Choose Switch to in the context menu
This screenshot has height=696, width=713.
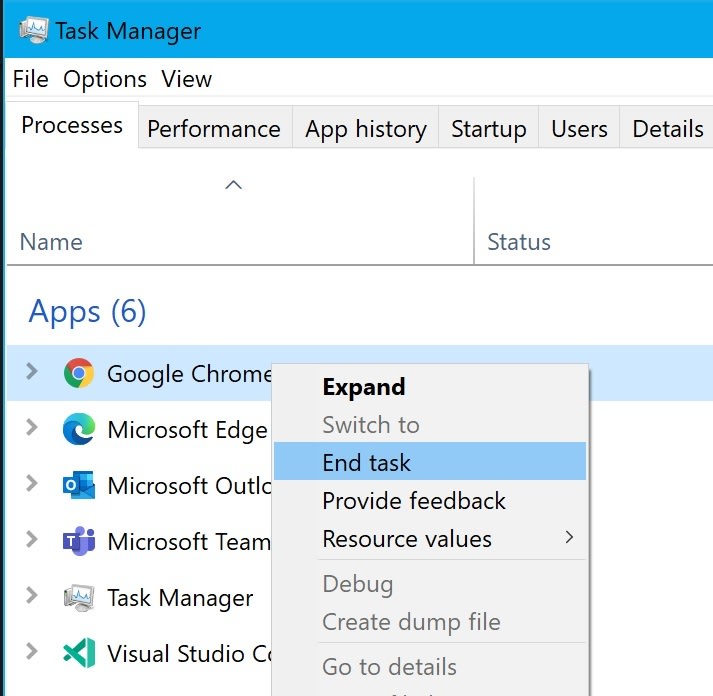click(x=430, y=425)
